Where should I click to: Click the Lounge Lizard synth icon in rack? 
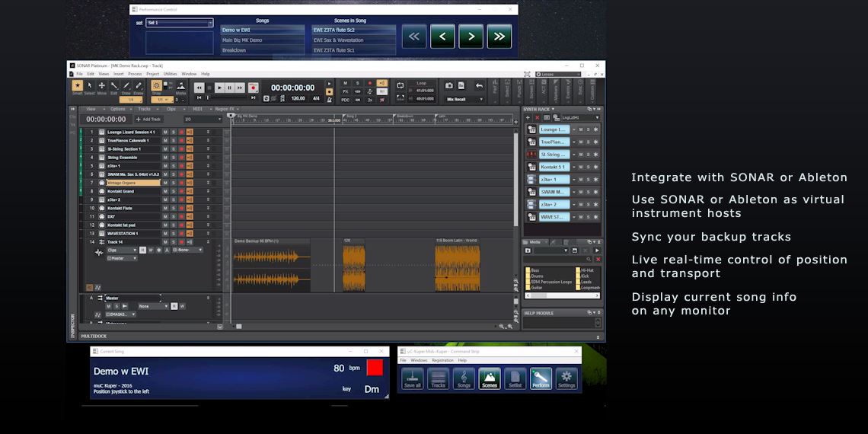point(531,129)
